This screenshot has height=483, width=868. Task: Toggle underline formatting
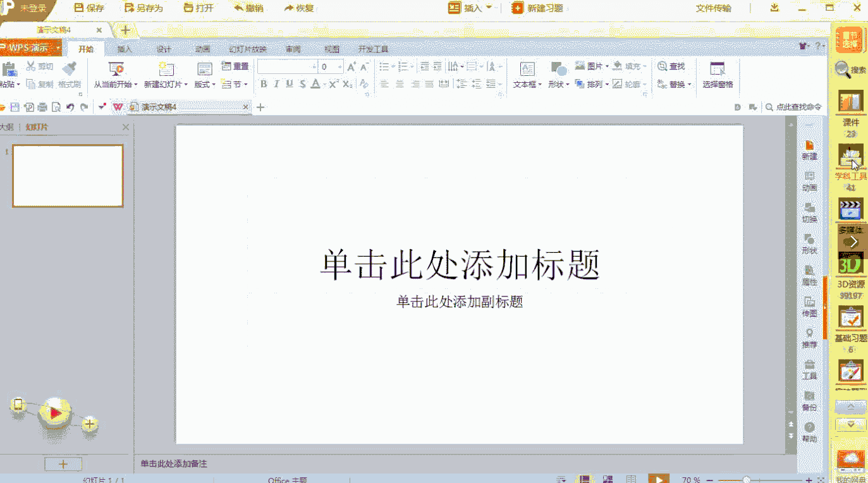pyautogui.click(x=290, y=84)
